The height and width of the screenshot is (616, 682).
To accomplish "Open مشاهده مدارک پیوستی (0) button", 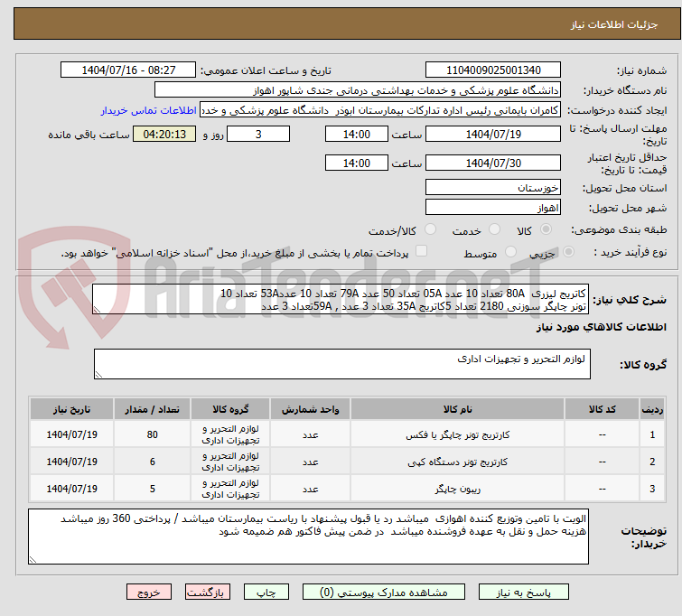I will tap(384, 593).
